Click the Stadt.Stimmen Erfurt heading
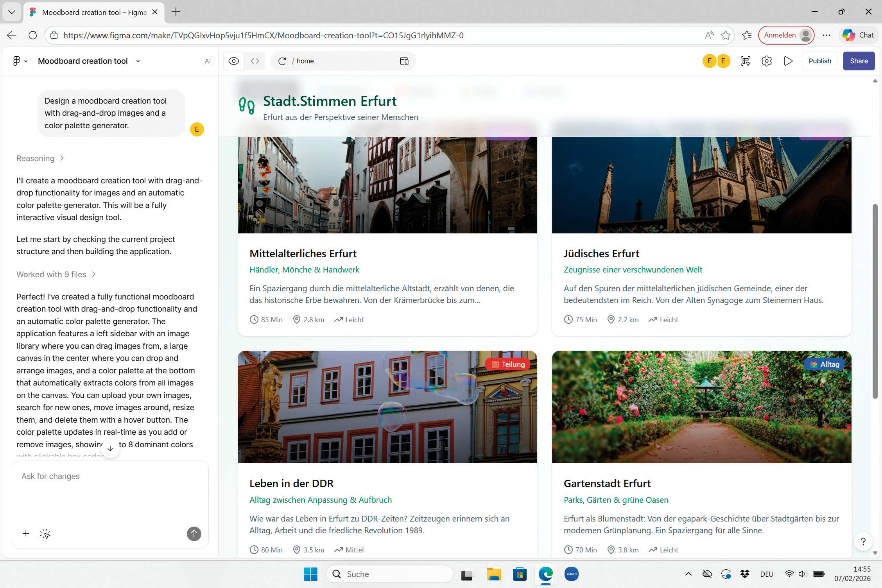 pos(330,101)
